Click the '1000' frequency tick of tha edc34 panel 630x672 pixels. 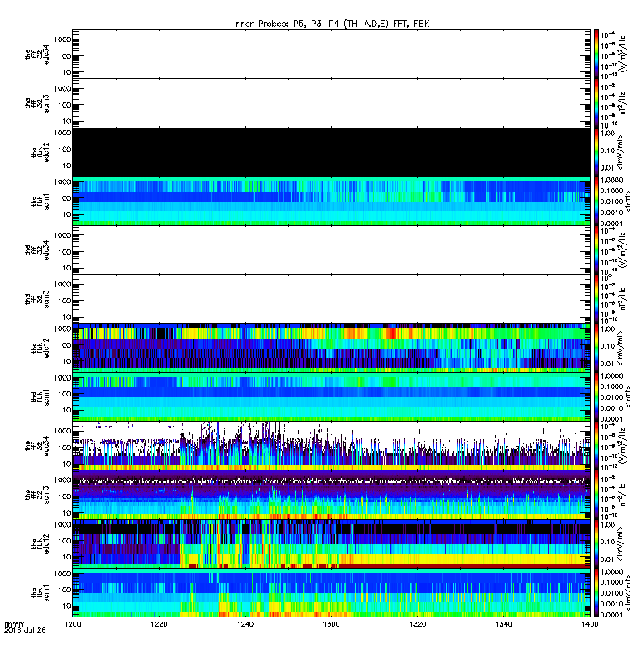coord(62,39)
